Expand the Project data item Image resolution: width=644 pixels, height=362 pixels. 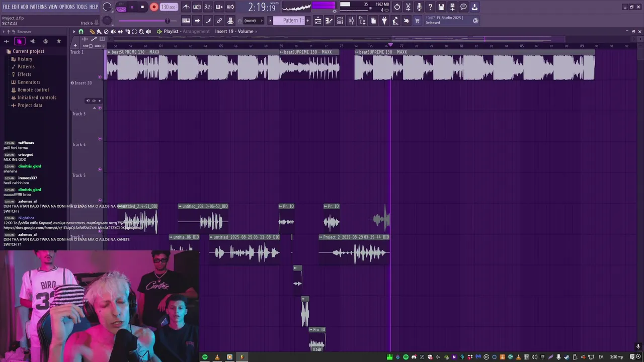27,105
